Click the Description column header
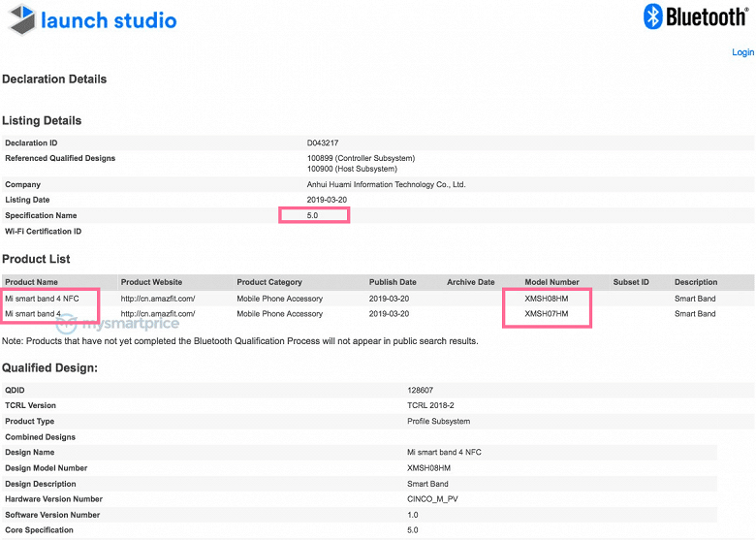The width and height of the screenshot is (756, 540). coord(696,282)
